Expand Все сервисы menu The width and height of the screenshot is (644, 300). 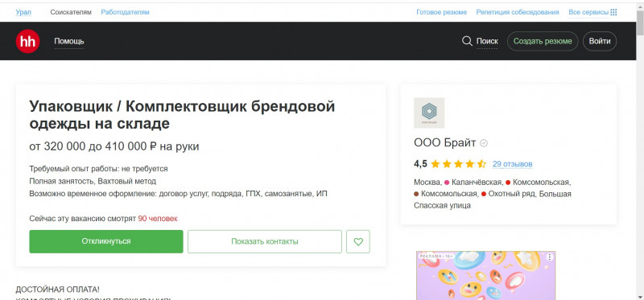[588, 12]
